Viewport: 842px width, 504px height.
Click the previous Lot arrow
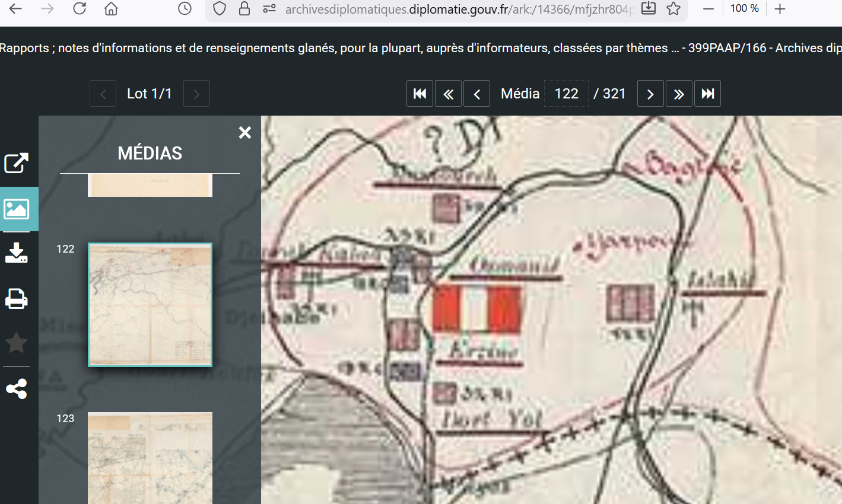pyautogui.click(x=103, y=94)
